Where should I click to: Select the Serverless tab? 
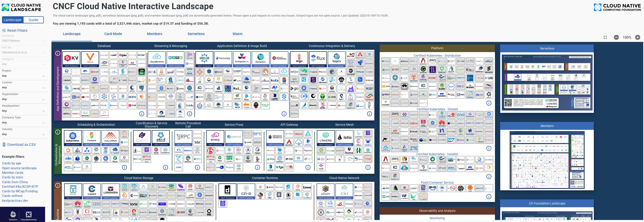(x=196, y=34)
